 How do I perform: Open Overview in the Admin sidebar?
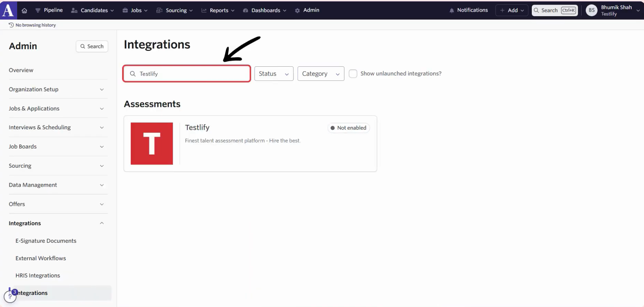tap(21, 70)
